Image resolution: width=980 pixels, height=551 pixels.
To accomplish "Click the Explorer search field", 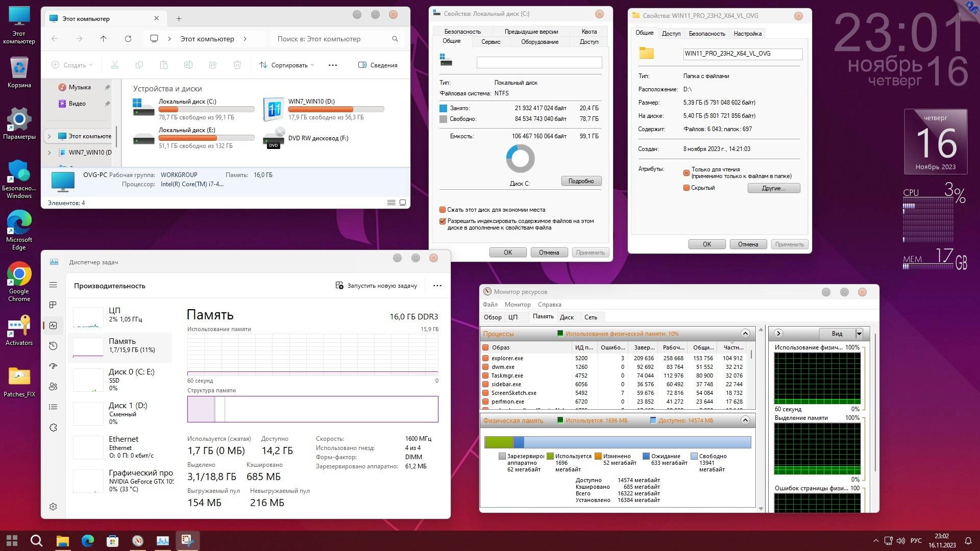I will tap(332, 39).
